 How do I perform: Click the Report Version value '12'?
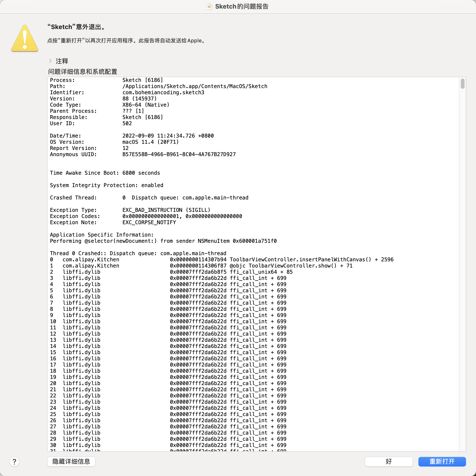(125, 148)
